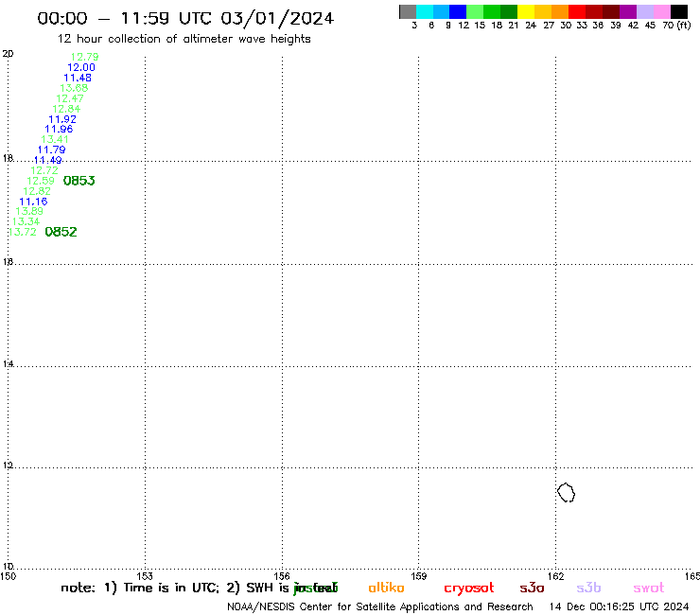Image resolution: width=700 pixels, height=615 pixels.
Task: Click the 12 hour collection subtitle
Action: 184,39
